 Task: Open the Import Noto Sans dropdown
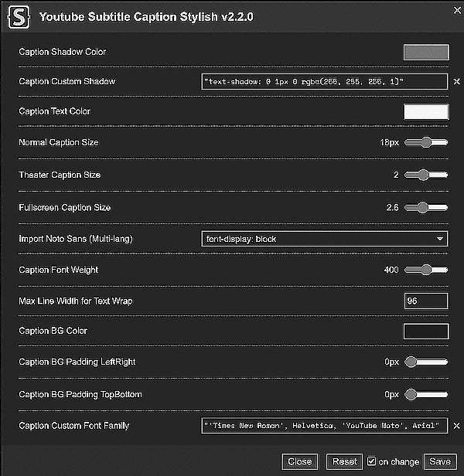coord(325,239)
